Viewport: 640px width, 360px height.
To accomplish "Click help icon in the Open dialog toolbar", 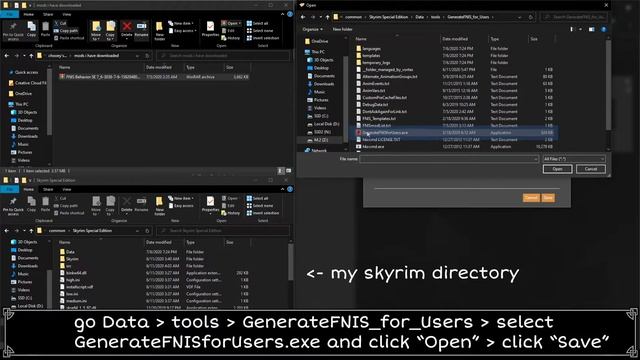I will [x=603, y=29].
